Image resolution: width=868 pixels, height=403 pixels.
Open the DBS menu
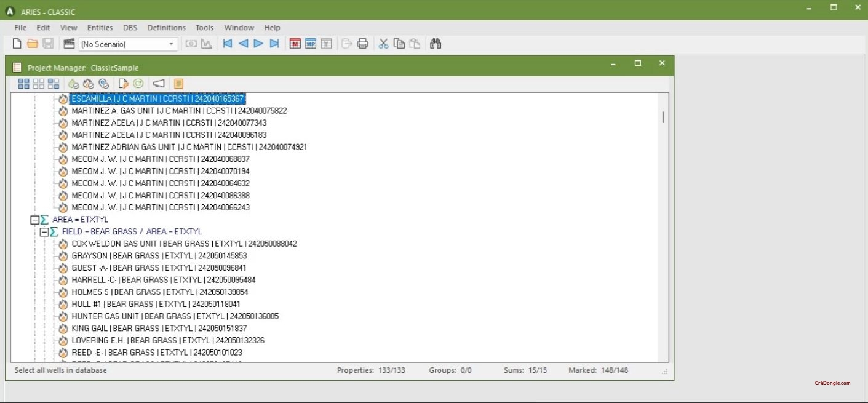coord(130,28)
